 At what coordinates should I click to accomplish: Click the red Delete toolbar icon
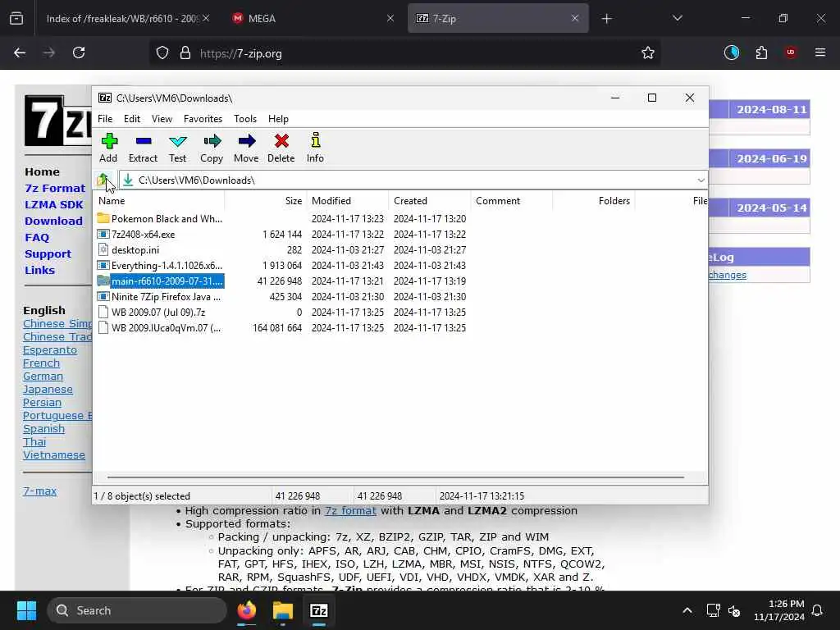pyautogui.click(x=281, y=141)
